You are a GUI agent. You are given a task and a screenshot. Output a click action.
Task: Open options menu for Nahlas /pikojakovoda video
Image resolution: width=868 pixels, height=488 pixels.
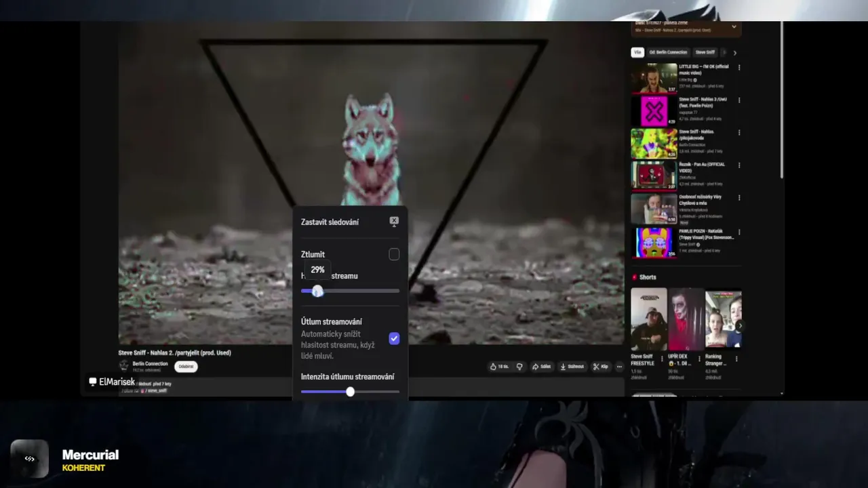739,133
